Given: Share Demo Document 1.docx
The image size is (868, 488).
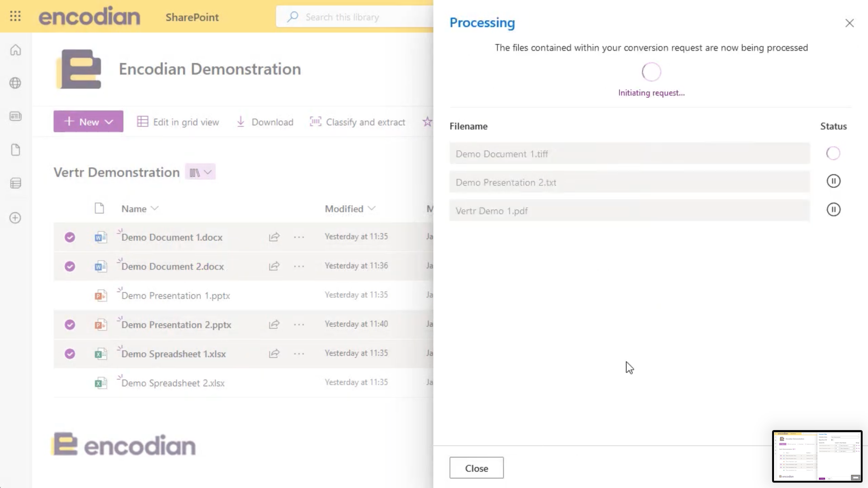Looking at the screenshot, I should coord(274,237).
